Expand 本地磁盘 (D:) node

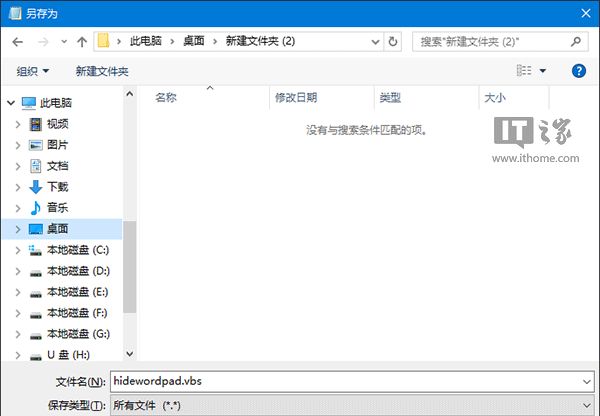18,271
